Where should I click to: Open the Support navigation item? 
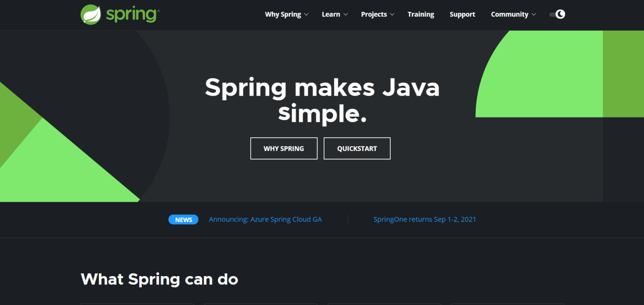[462, 14]
